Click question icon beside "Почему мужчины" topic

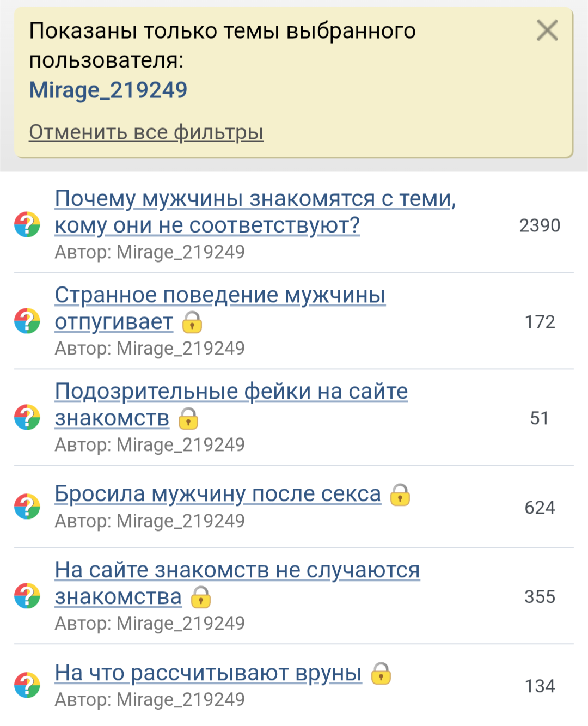tap(27, 225)
